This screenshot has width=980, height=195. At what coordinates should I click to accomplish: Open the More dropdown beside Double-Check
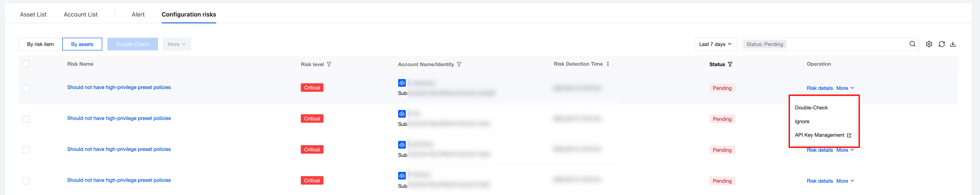coord(176,44)
